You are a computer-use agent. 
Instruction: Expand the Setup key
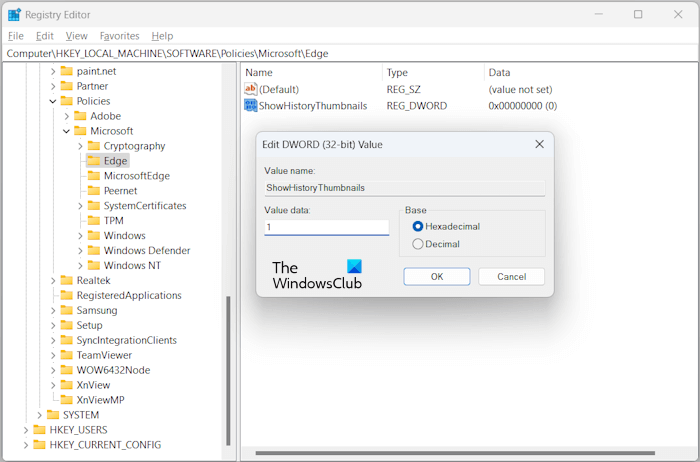(53, 325)
